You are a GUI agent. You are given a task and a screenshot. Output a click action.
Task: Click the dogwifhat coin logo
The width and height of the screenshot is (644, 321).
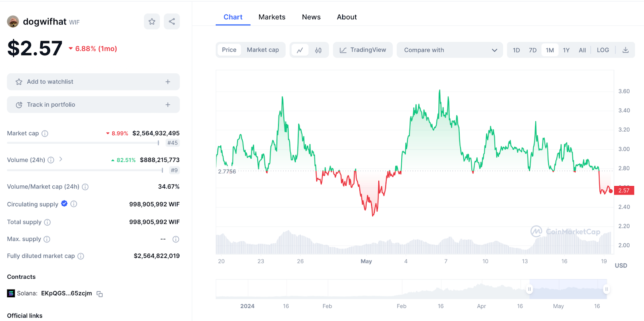(13, 22)
